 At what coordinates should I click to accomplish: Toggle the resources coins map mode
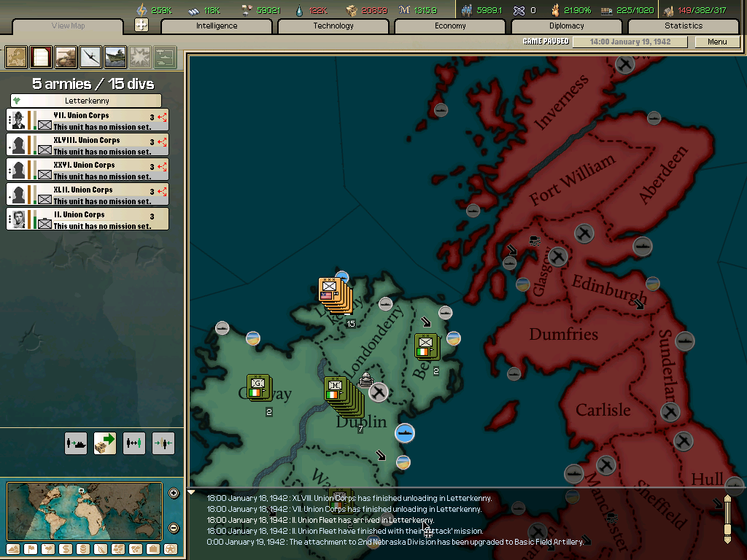[x=83, y=551]
